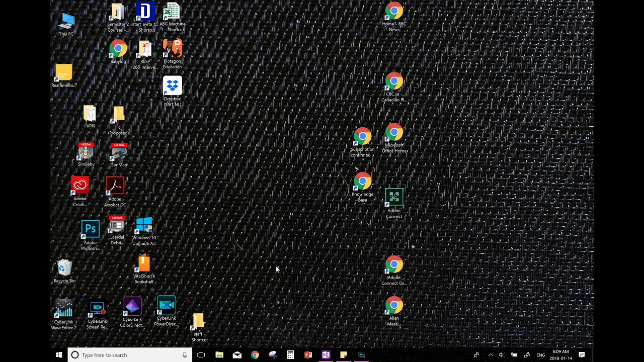Open RT (Proposed) folder
The image size is (644, 362).
pos(119,121)
